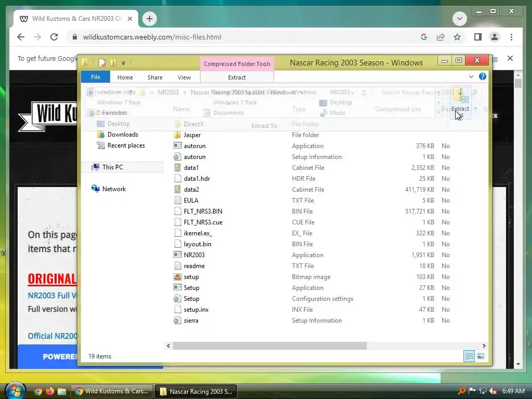This screenshot has height=399, width=532.
Task: Select the layout.bin file
Action: pyautogui.click(x=197, y=244)
